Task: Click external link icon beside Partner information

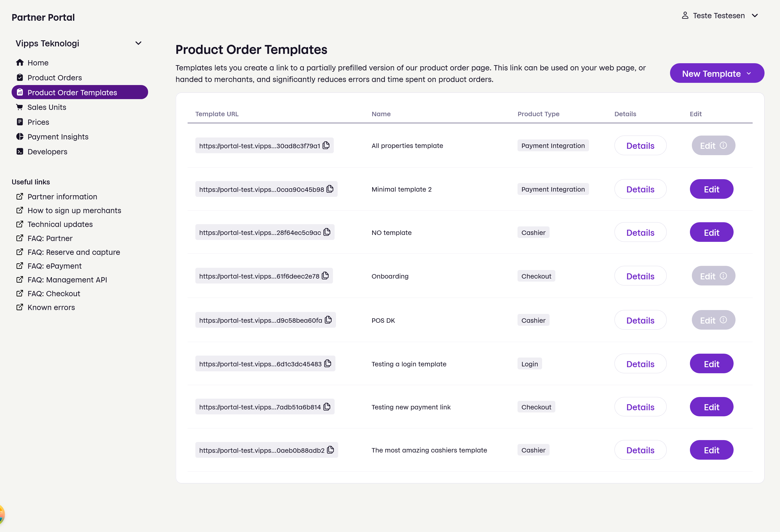Action: click(x=20, y=196)
